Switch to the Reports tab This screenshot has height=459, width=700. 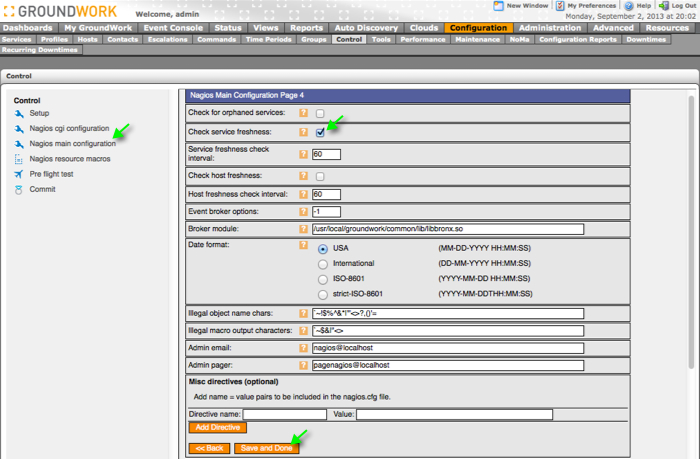point(306,28)
